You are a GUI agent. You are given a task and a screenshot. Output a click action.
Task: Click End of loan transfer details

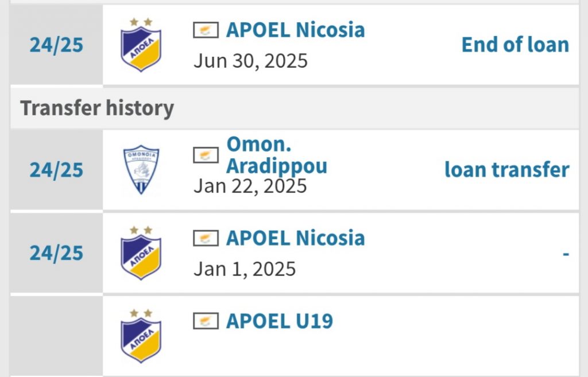(515, 45)
